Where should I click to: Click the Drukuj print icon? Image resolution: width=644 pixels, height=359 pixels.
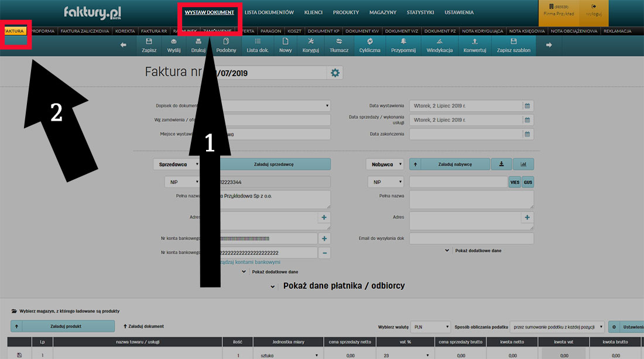[x=198, y=45]
